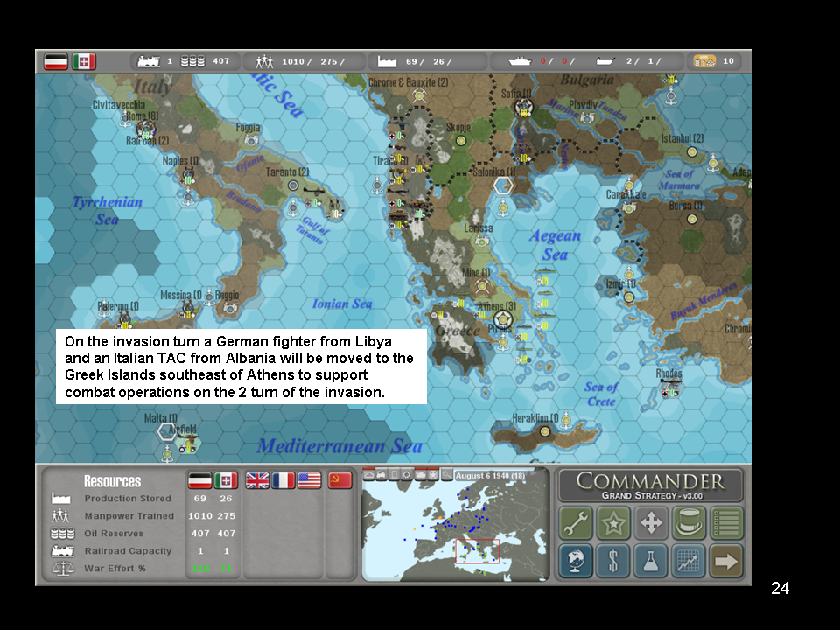This screenshot has width=840, height=630.
Task: Show the statistics graph button
Action: pyautogui.click(x=689, y=561)
